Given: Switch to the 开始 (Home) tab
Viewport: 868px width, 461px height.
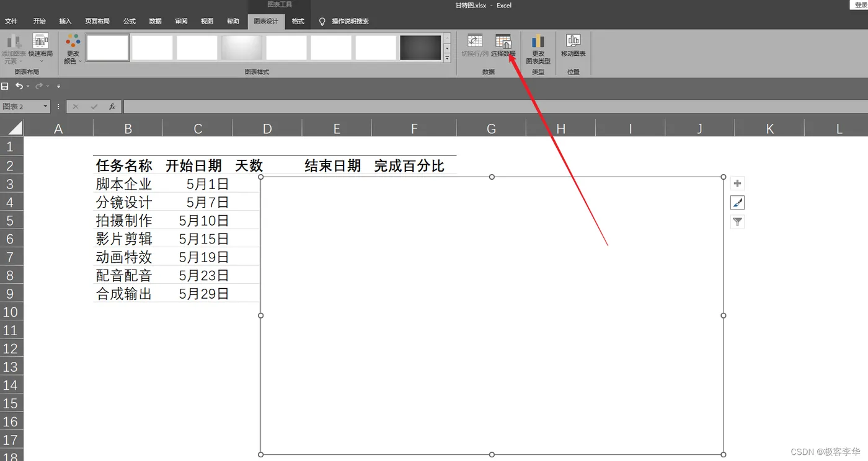Looking at the screenshot, I should [39, 21].
